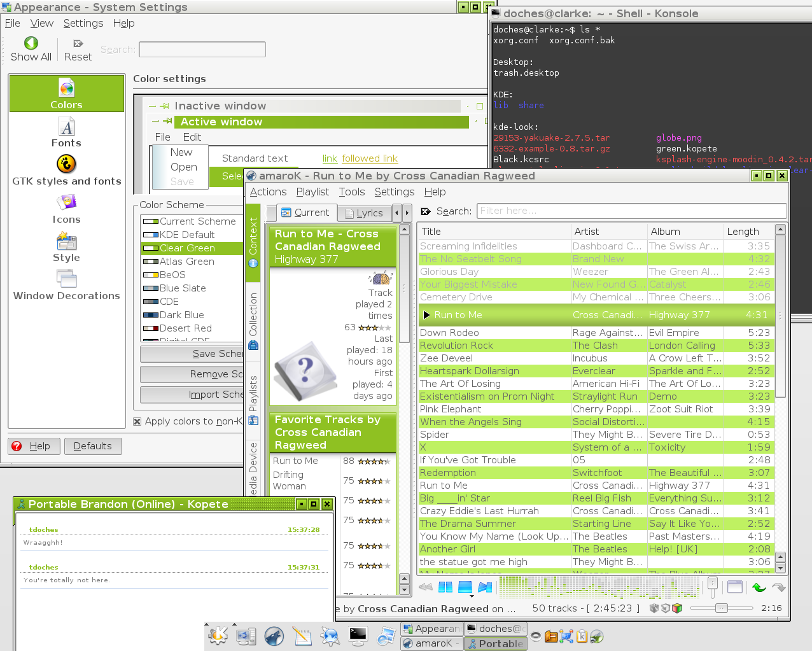The width and height of the screenshot is (812, 651).
Task: Click the amaroK playlist redo arrow
Action: point(778,587)
